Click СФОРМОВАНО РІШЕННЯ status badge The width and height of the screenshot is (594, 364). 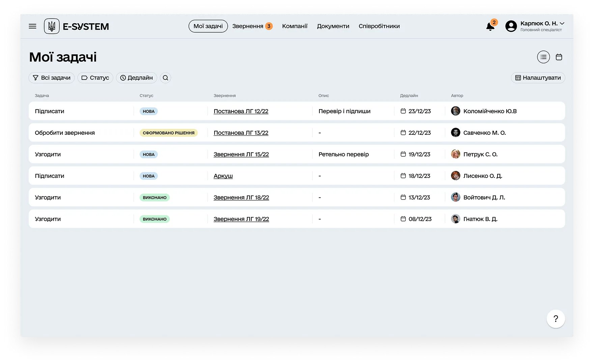click(169, 133)
